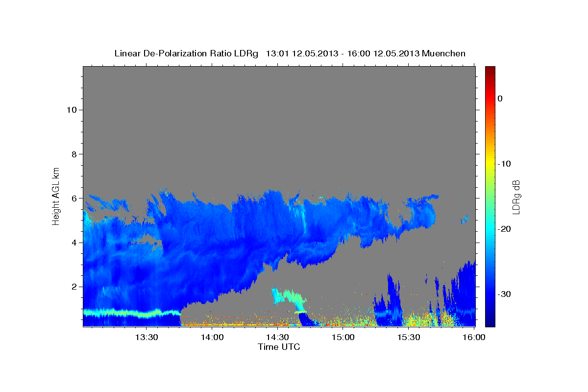Click the height axis label 2
This screenshot has height=392, width=588.
click(73, 287)
